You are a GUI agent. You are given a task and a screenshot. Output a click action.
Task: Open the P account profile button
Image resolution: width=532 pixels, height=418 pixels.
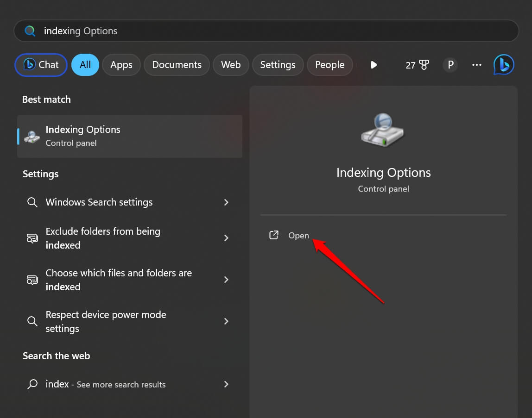[x=450, y=65]
